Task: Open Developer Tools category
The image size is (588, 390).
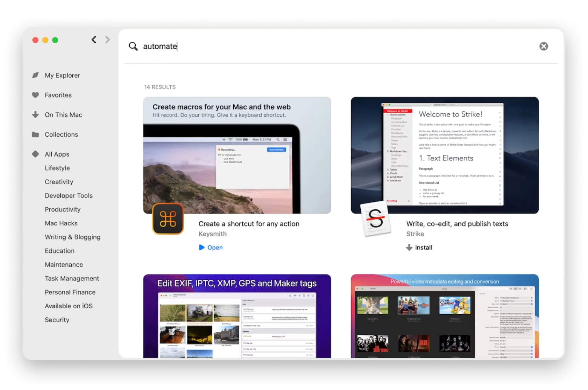Action: tap(69, 196)
